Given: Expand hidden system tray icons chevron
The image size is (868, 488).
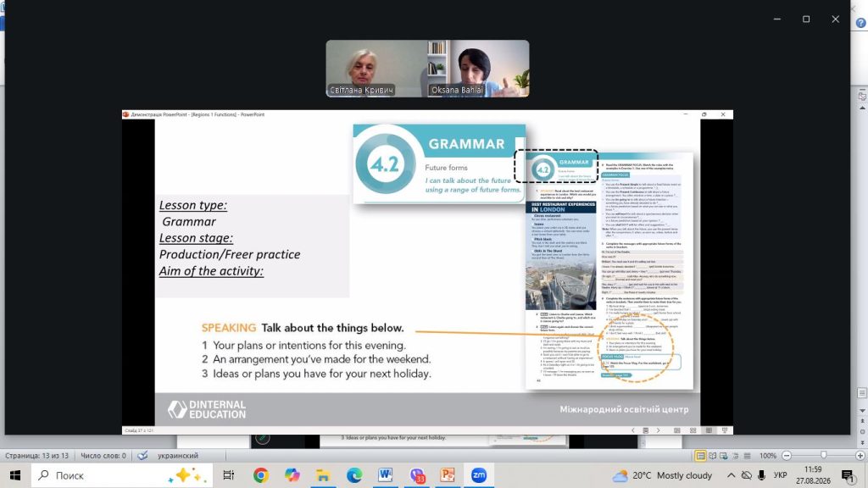Looking at the screenshot, I should coord(732,475).
